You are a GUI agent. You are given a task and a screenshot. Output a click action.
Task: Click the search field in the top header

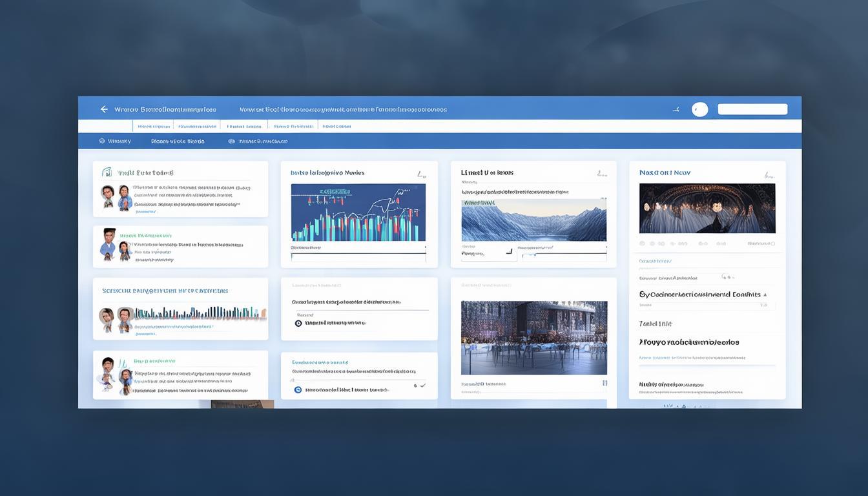click(x=752, y=109)
